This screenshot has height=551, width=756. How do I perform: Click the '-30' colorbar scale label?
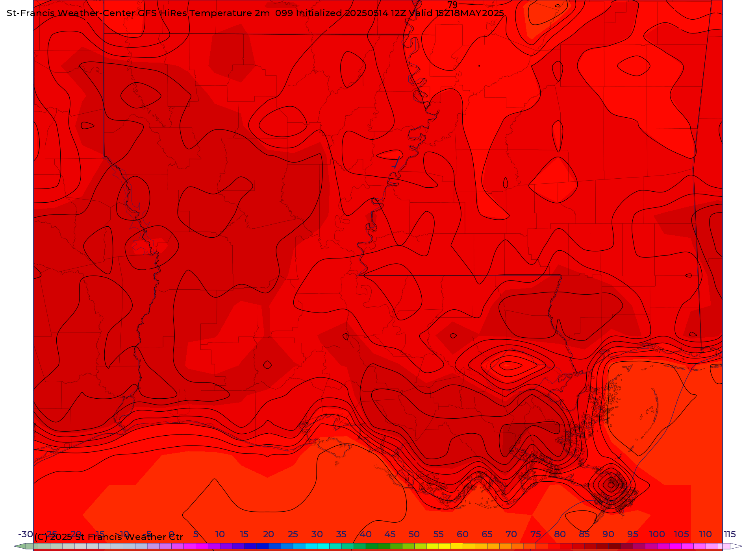click(x=26, y=534)
